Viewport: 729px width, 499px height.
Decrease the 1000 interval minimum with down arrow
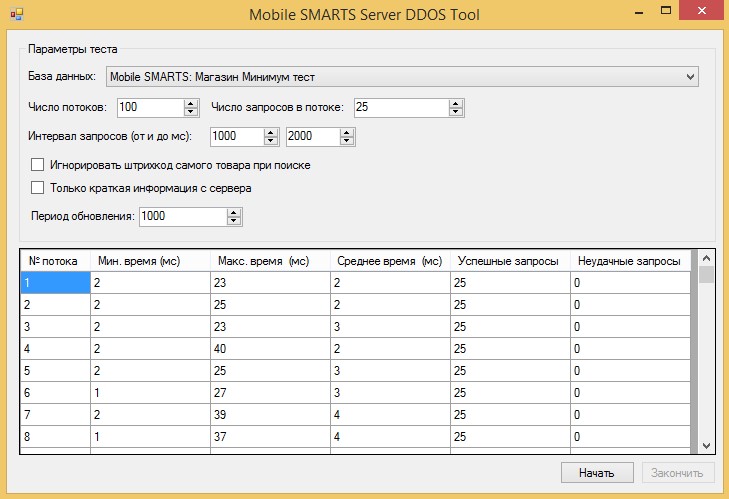tap(271, 141)
